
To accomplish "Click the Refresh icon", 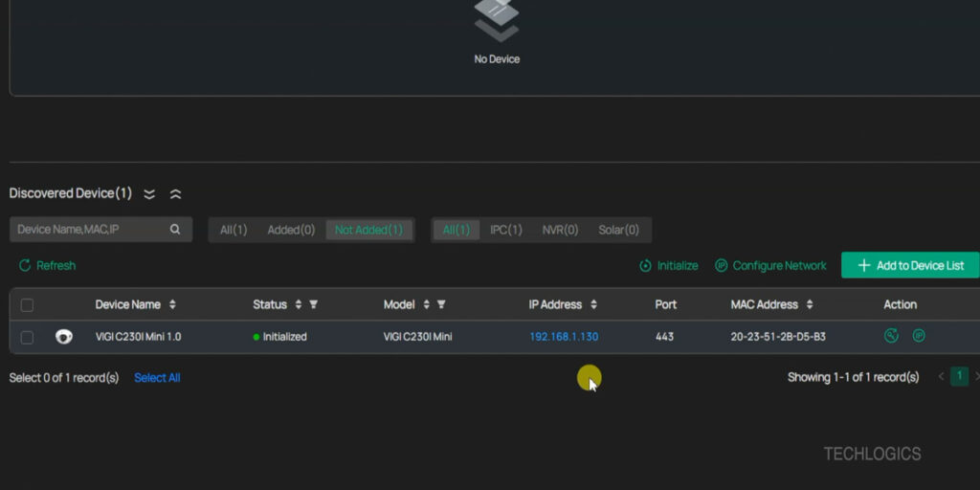I will point(25,265).
